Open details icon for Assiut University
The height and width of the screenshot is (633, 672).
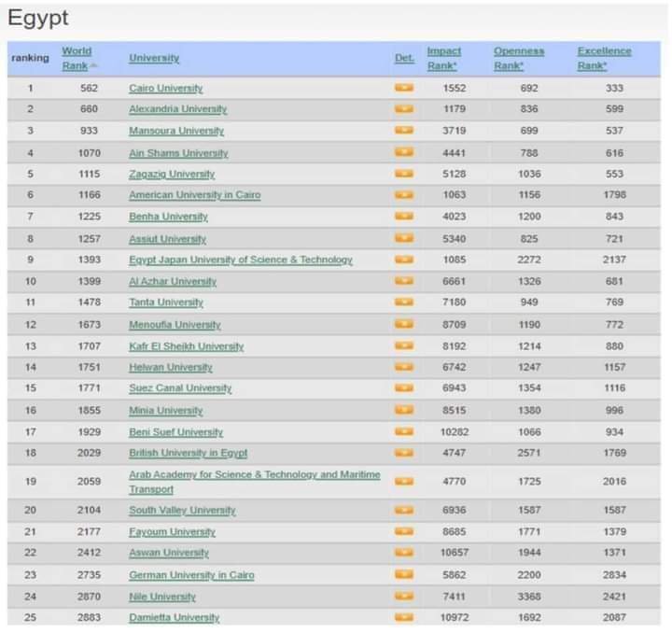(404, 238)
